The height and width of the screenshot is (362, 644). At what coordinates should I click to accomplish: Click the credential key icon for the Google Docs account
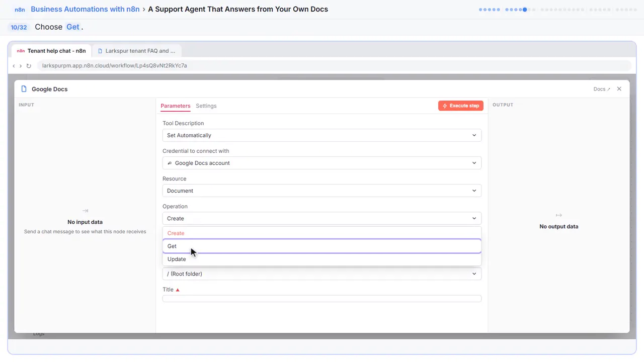point(170,163)
